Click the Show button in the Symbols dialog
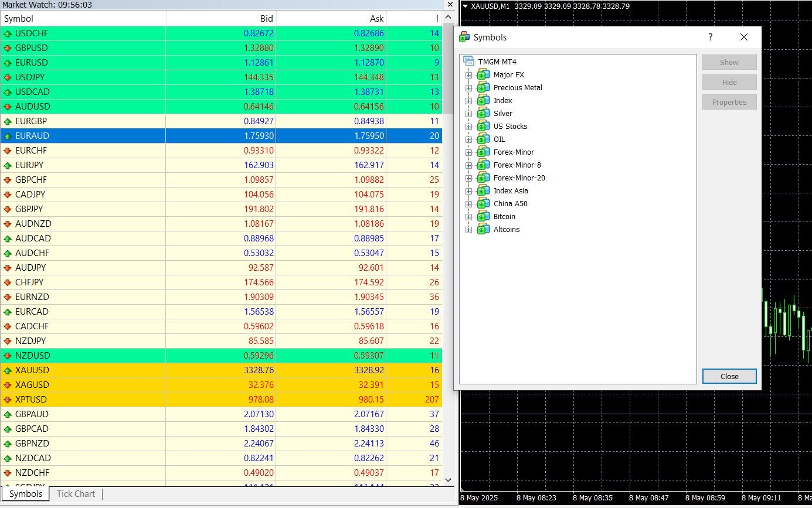Screen dimensions: 812x508 tap(729, 62)
